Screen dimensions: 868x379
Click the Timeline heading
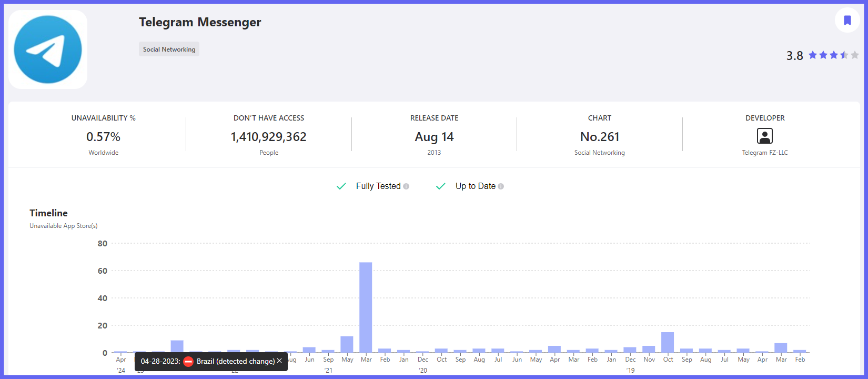pos(48,213)
